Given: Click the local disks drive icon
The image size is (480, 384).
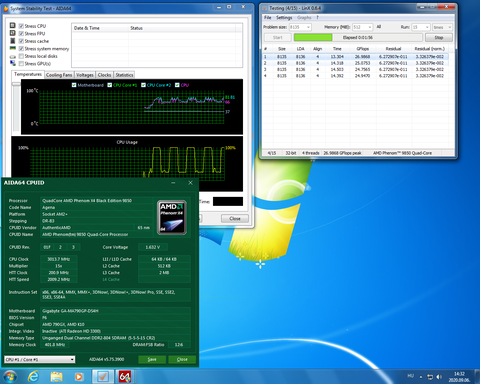Looking at the screenshot, I should pos(13,56).
